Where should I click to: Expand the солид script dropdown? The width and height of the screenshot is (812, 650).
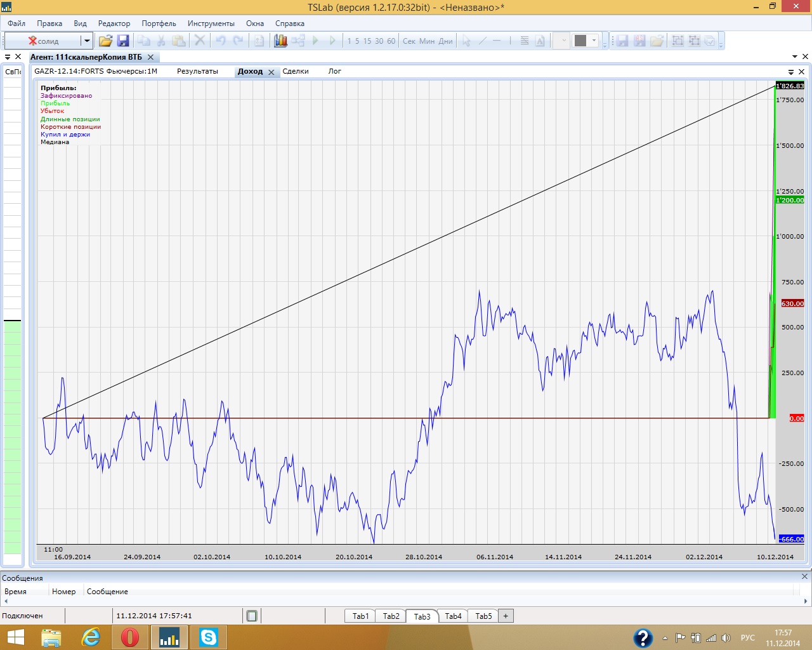[x=86, y=41]
